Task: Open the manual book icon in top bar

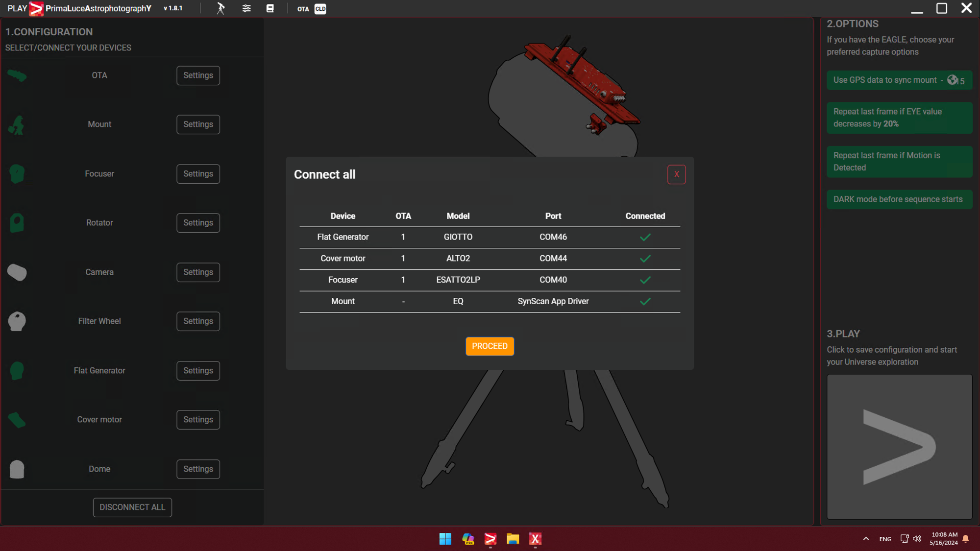Action: click(270, 8)
